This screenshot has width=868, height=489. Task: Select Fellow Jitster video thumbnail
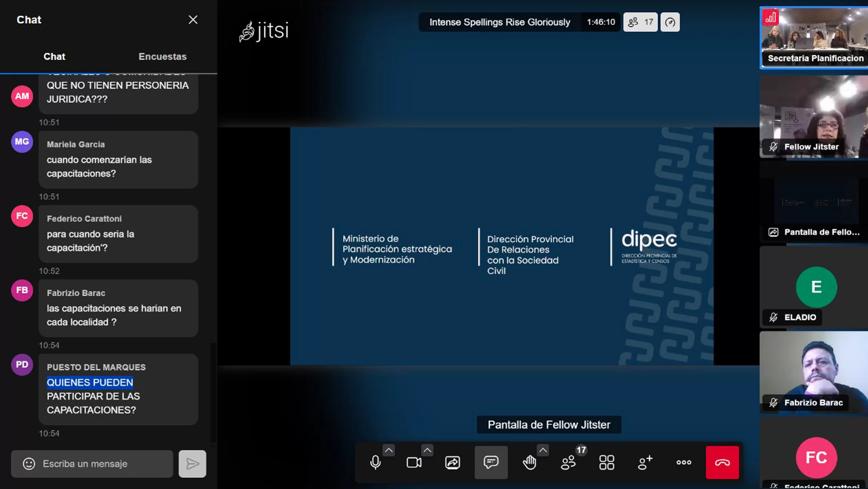pos(814,117)
